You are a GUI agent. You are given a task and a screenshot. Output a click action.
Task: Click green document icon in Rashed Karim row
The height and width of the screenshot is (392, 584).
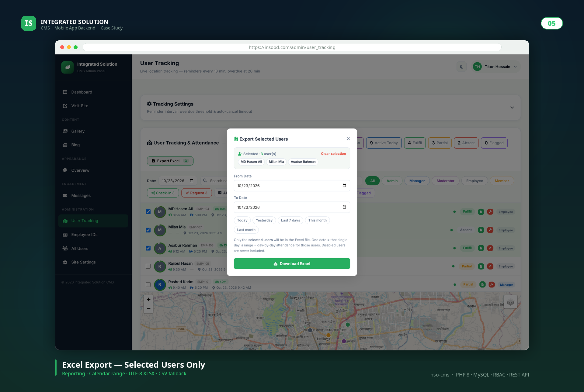tap(482, 284)
